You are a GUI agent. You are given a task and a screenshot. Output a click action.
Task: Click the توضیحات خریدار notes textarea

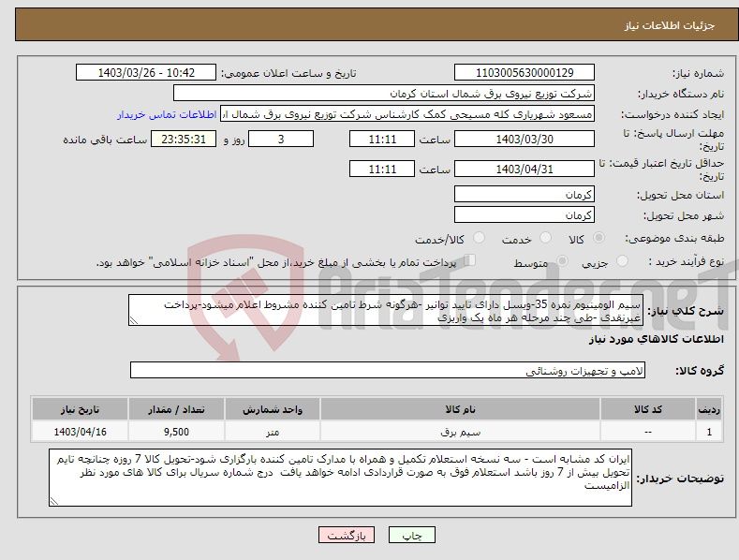click(340, 478)
